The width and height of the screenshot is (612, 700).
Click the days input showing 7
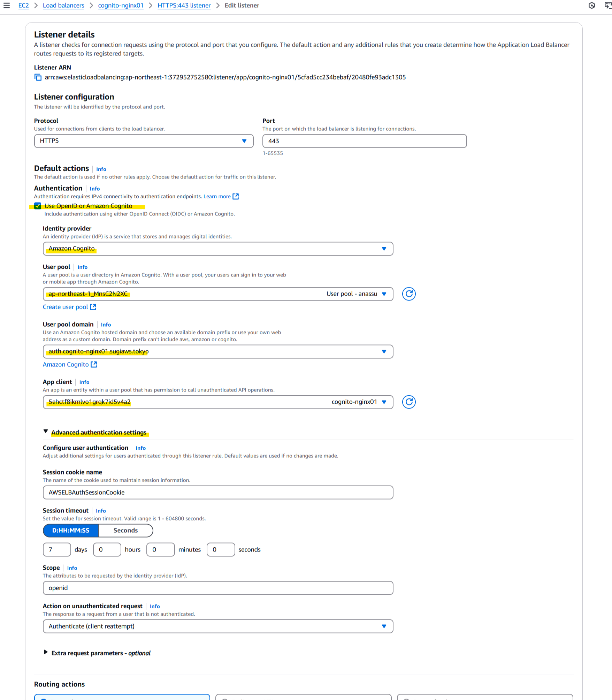[x=57, y=549]
